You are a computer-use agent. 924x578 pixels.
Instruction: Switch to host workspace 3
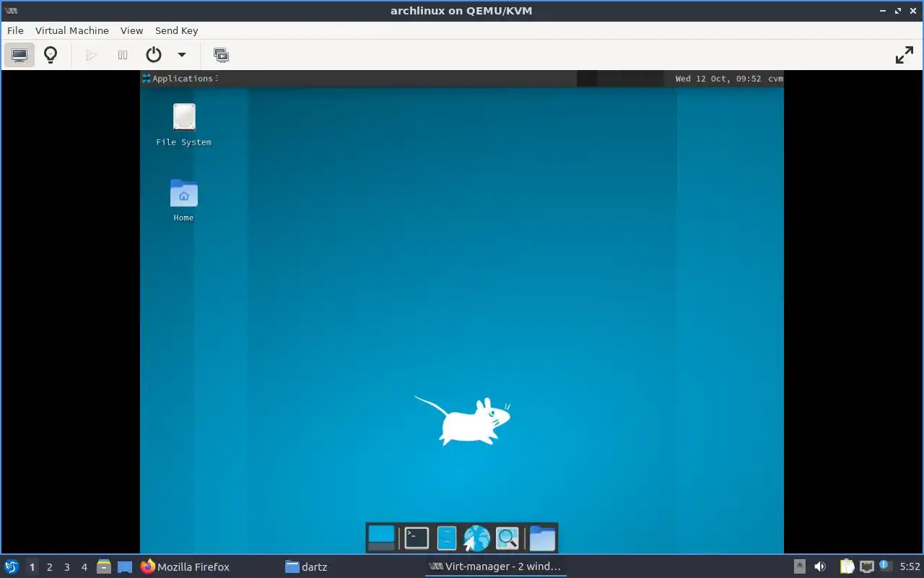pyautogui.click(x=66, y=566)
